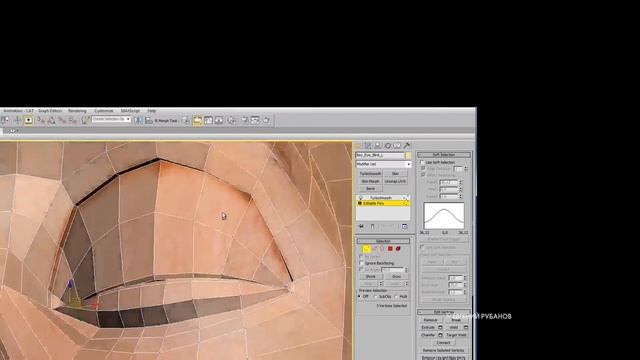The width and height of the screenshot is (640, 360).
Task: Enable the Ignore Backfacing checkbox
Action: click(x=361, y=263)
